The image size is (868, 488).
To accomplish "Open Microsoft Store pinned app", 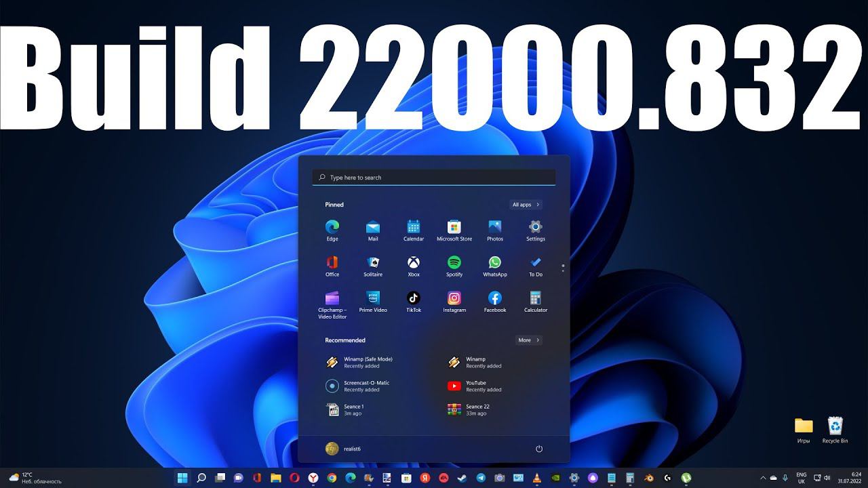I will click(454, 230).
